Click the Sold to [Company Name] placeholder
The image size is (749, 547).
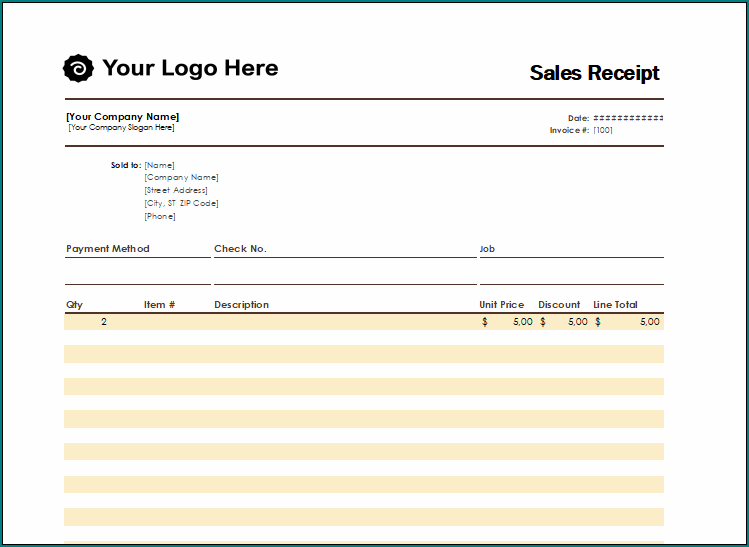coord(181,178)
